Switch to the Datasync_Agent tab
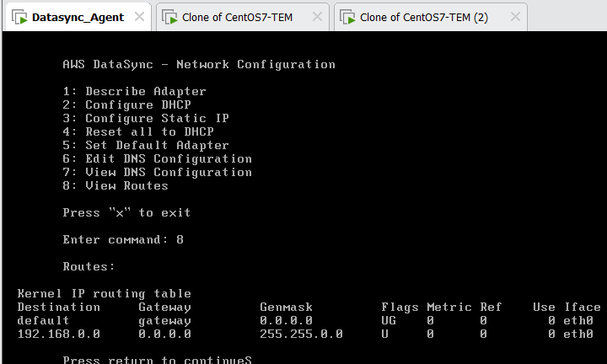Screen dimensions: 607x364 [x=77, y=17]
